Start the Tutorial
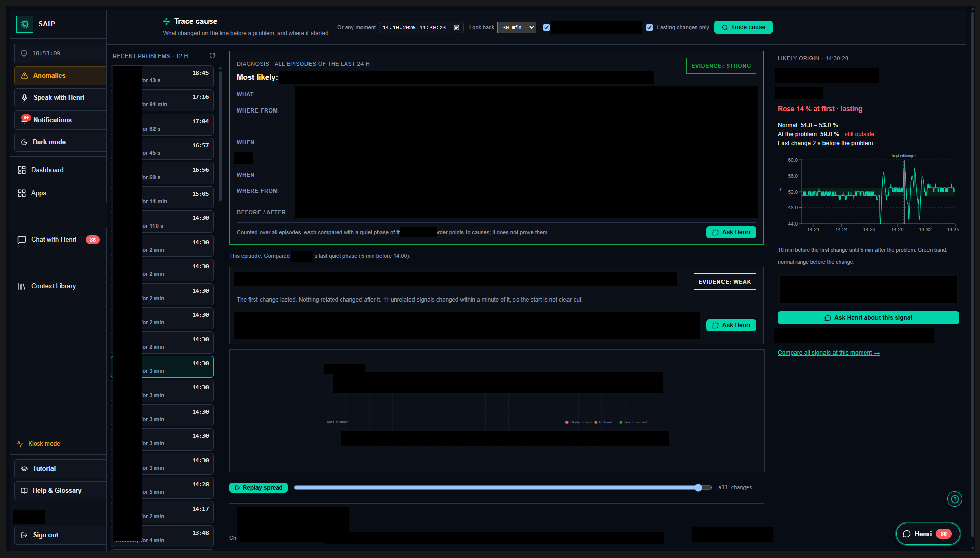980x558 pixels. coord(60,469)
